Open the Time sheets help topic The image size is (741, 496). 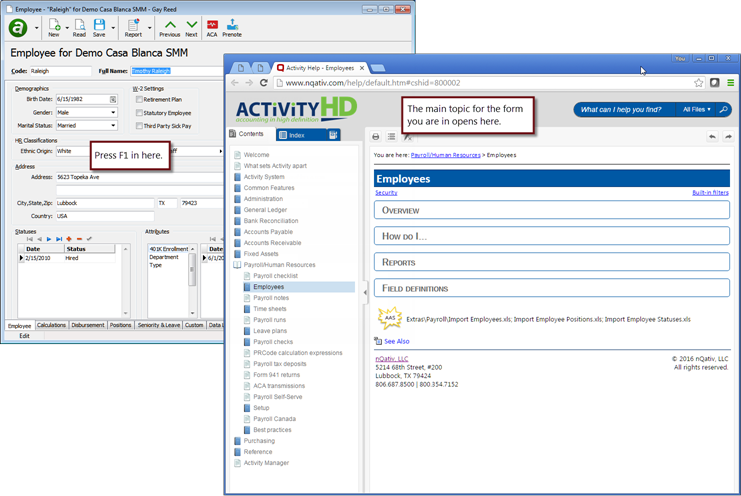point(269,309)
